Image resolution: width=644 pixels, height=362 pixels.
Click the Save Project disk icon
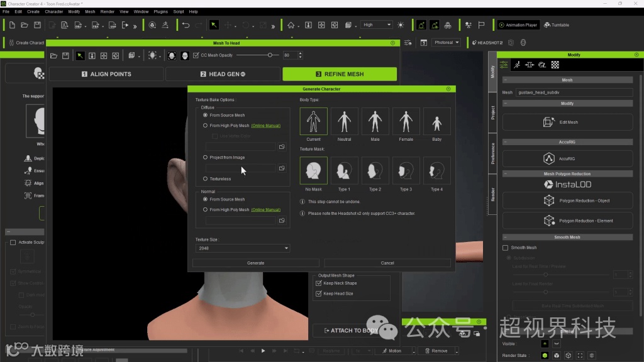[37, 25]
